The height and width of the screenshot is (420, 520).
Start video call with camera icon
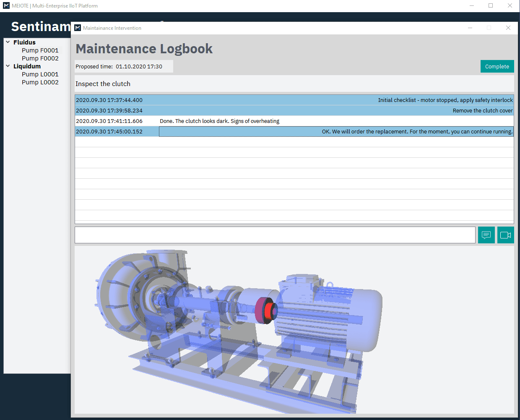[x=505, y=235]
